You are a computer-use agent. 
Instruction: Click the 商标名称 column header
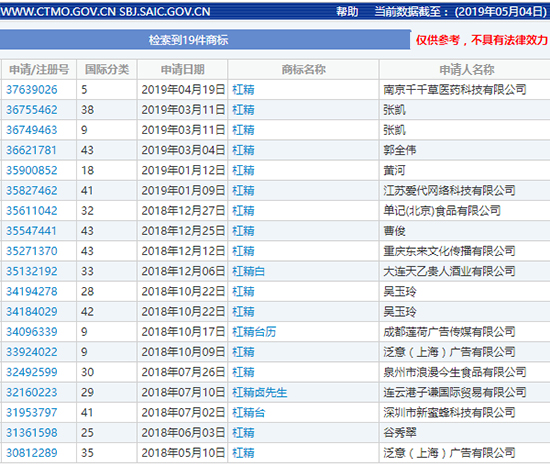304,69
